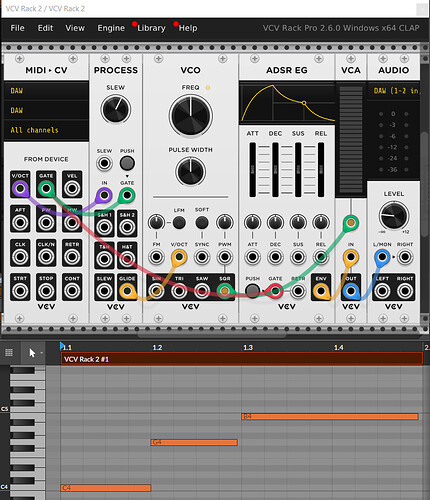Click the VEL output port on MIDI-CV
Screen dimensions: 430x500
(72, 189)
